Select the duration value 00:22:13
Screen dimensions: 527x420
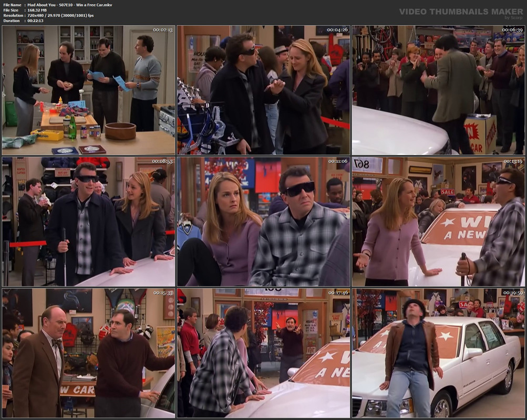(35, 20)
